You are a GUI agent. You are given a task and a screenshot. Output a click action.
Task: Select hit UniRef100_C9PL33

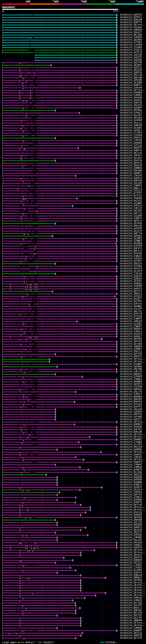click(x=131, y=208)
